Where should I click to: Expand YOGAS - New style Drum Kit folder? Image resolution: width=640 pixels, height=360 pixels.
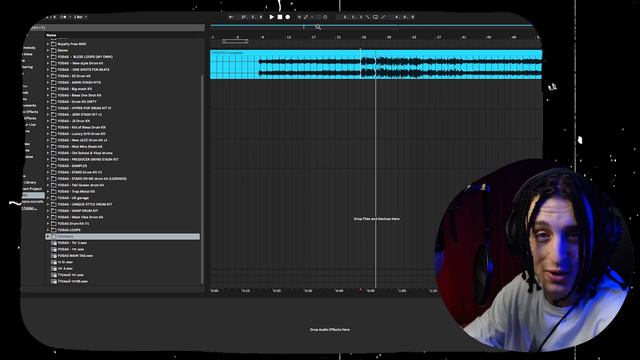[x=48, y=63]
